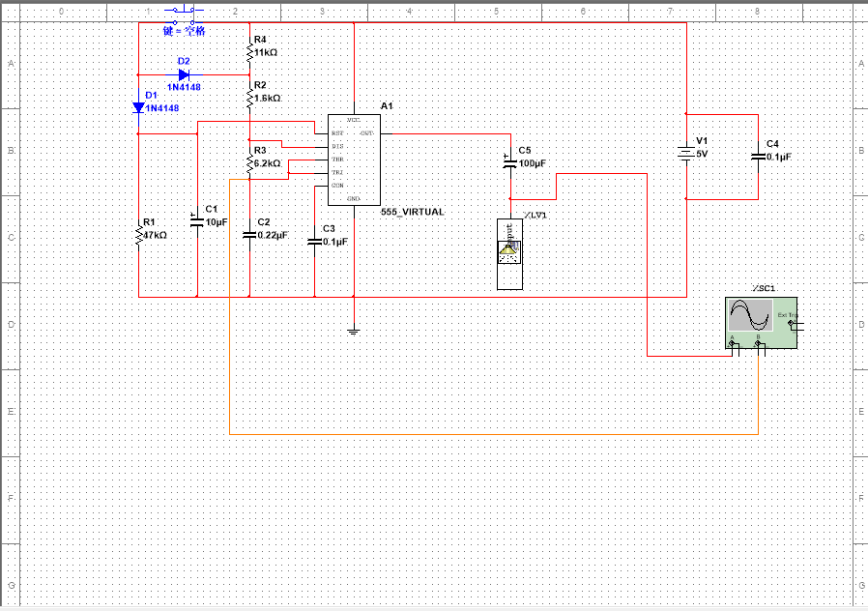Click the 555_VIRTUAL label
868x611 pixels.
tap(413, 212)
